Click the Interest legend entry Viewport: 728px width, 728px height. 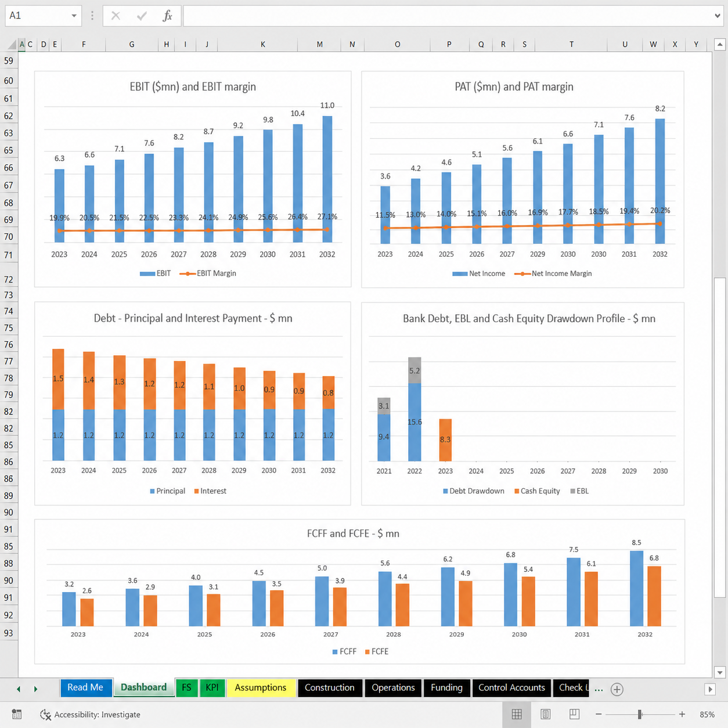point(210,491)
